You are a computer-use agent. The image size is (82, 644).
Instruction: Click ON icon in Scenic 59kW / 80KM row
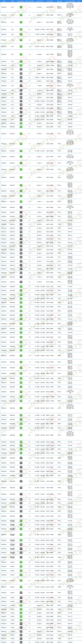point(21,602)
